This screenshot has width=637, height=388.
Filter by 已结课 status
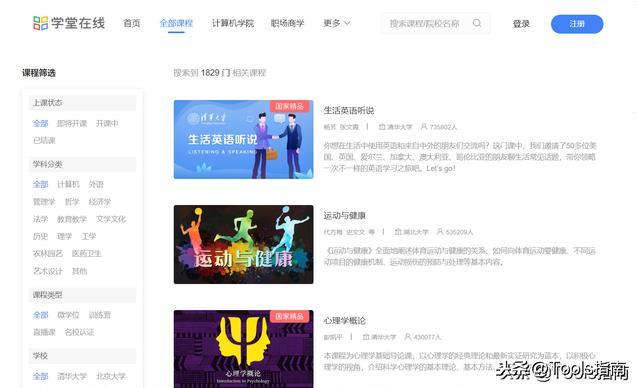(44, 140)
